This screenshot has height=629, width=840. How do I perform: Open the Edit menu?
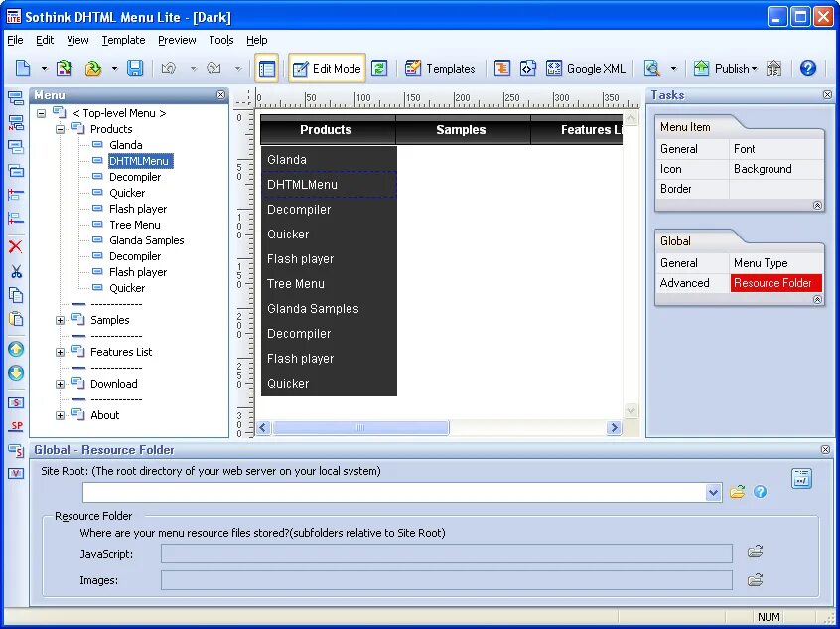pos(45,40)
